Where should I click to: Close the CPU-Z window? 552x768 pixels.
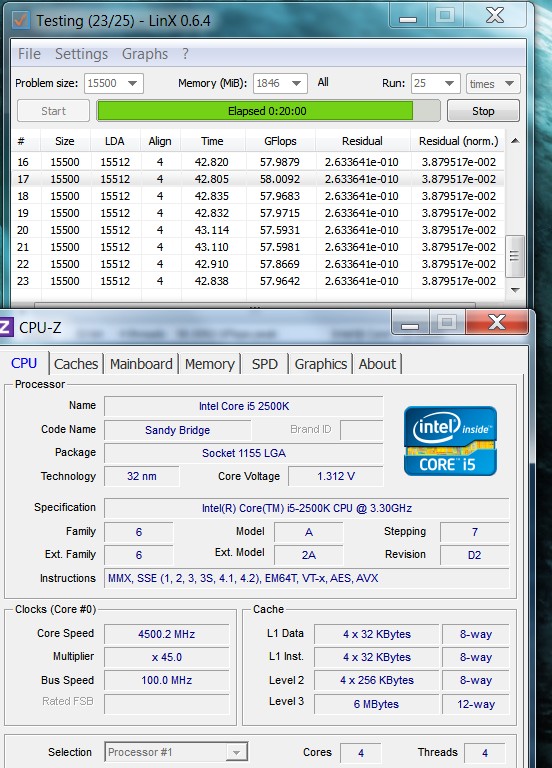click(497, 322)
